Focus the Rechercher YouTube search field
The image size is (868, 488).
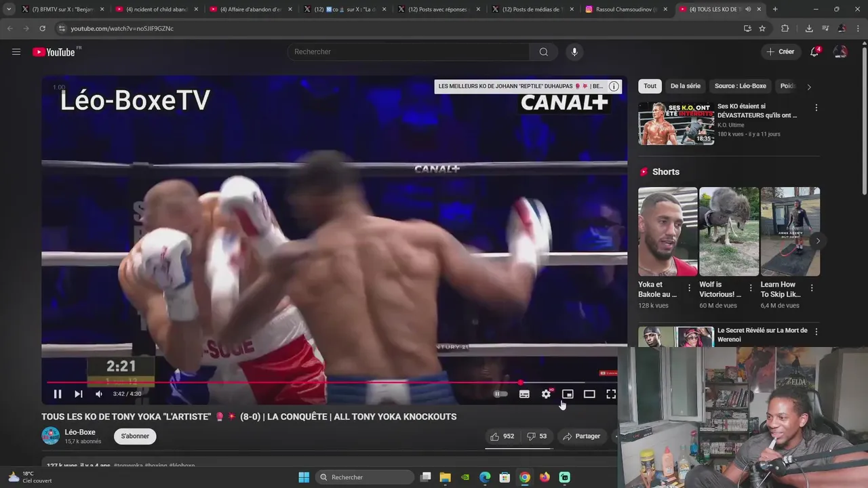pyautogui.click(x=409, y=52)
